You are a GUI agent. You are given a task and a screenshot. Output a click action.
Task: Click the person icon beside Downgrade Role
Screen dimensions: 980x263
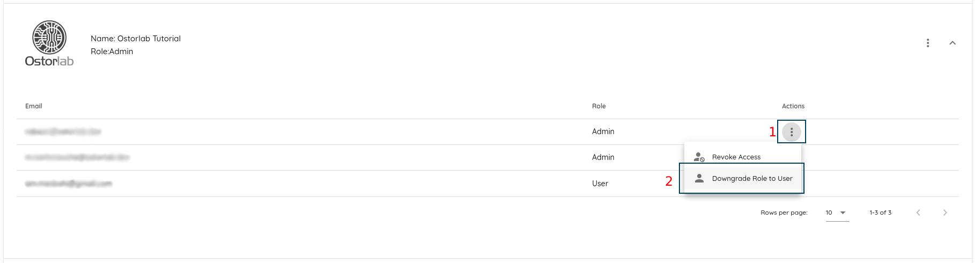[699, 178]
